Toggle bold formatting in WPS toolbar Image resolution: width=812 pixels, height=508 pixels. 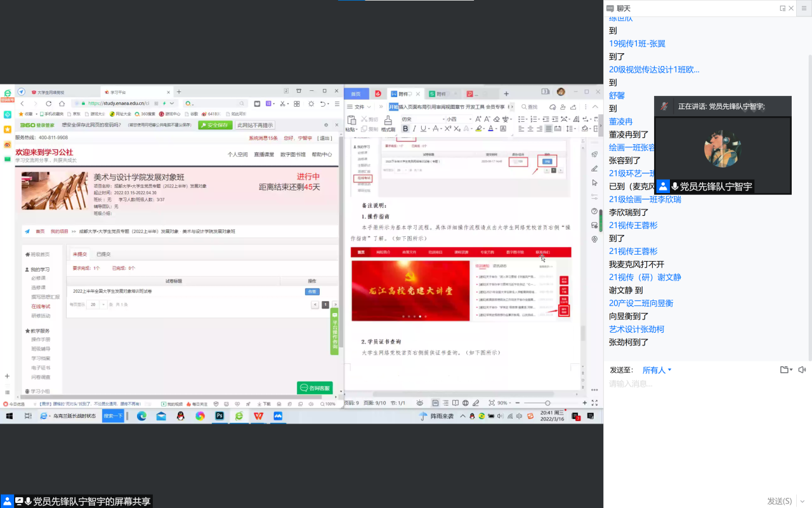coord(405,128)
